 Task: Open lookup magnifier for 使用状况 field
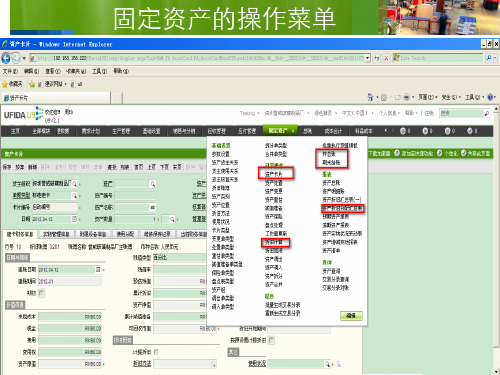coord(327,364)
